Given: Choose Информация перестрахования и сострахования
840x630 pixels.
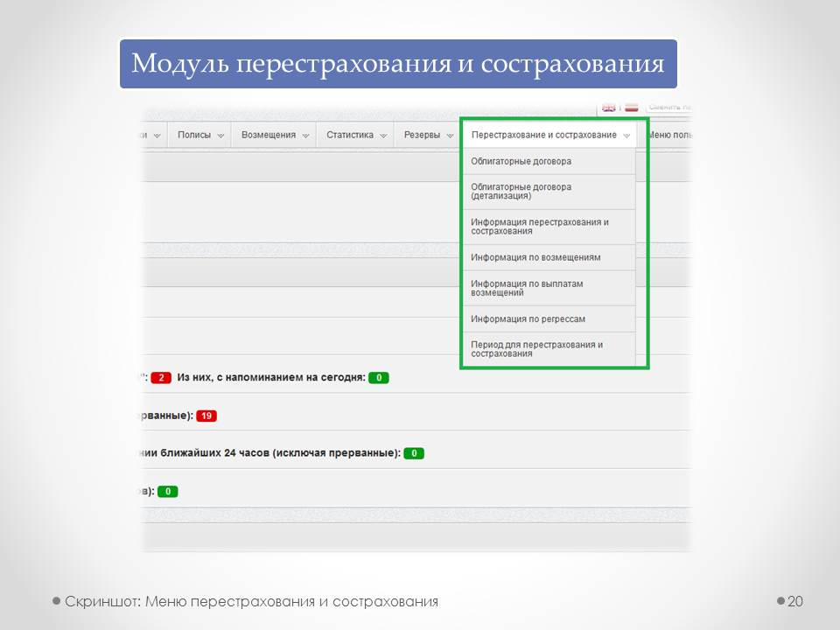Looking at the screenshot, I should pos(549,227).
